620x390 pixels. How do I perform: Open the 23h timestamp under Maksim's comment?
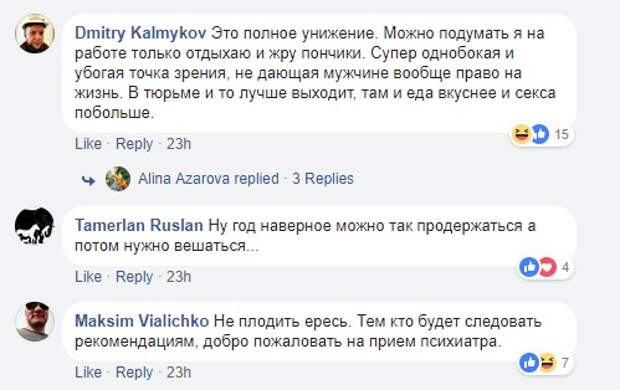coord(179,372)
